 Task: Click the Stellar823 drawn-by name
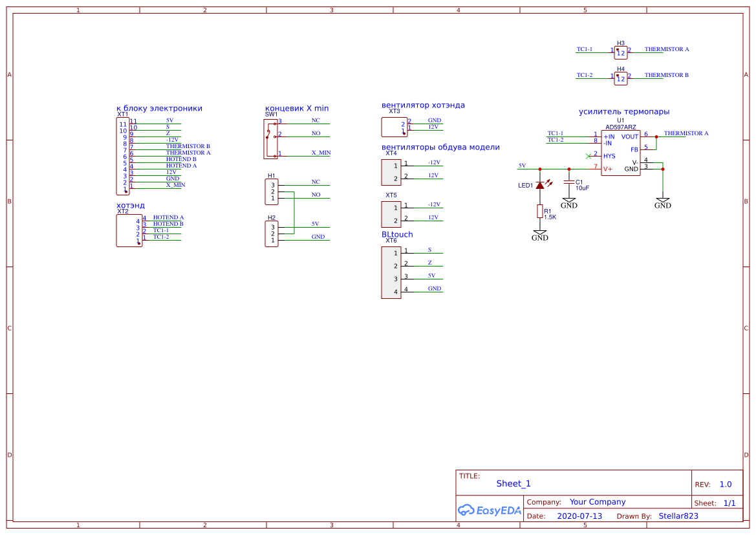pyautogui.click(x=678, y=516)
